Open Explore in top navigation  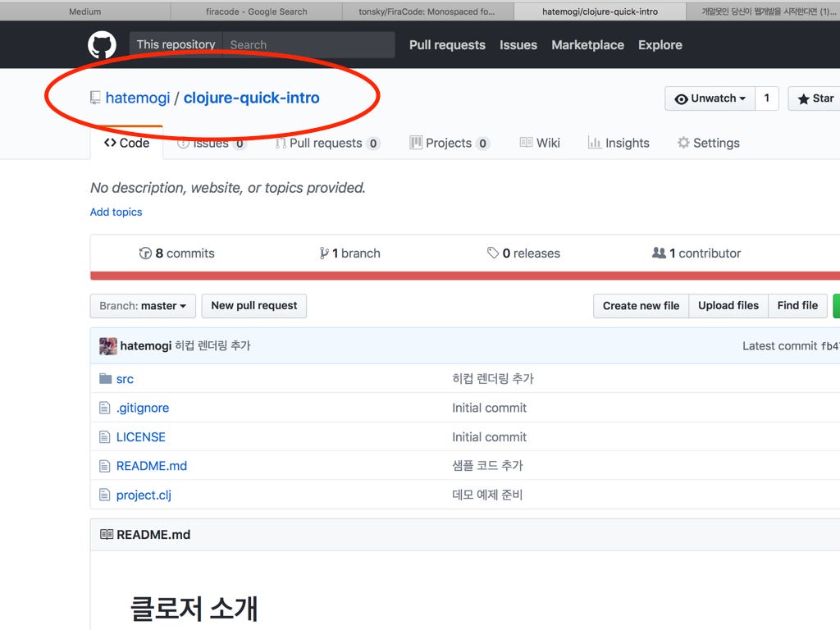[x=660, y=45]
